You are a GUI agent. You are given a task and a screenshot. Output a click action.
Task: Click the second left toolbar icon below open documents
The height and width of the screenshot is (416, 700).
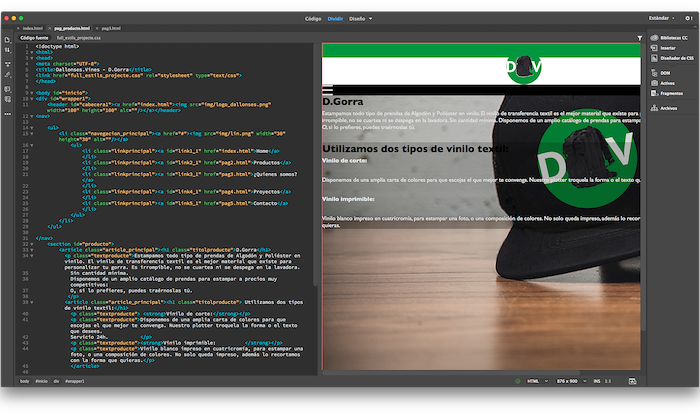pos(8,50)
